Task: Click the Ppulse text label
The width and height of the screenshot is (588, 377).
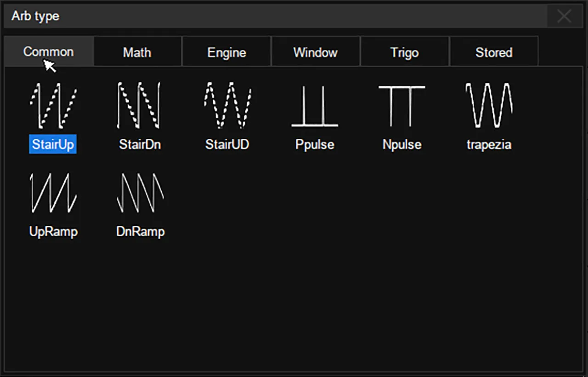Action: [315, 144]
